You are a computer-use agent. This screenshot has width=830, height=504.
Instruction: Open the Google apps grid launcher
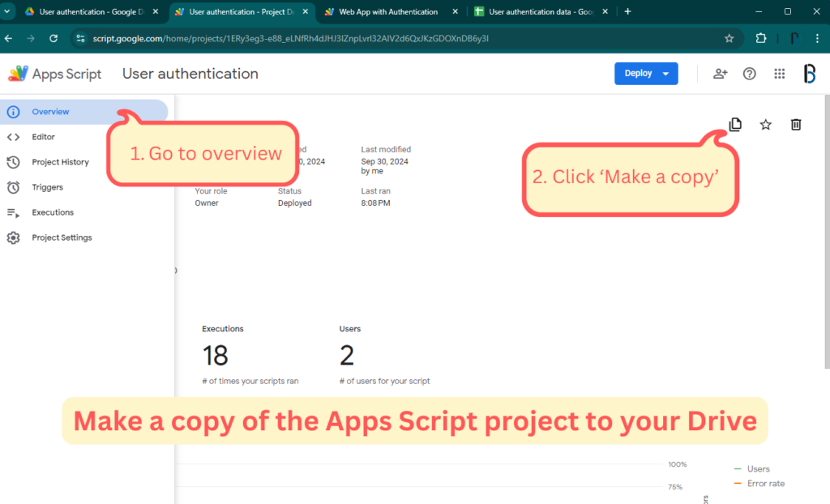click(779, 74)
